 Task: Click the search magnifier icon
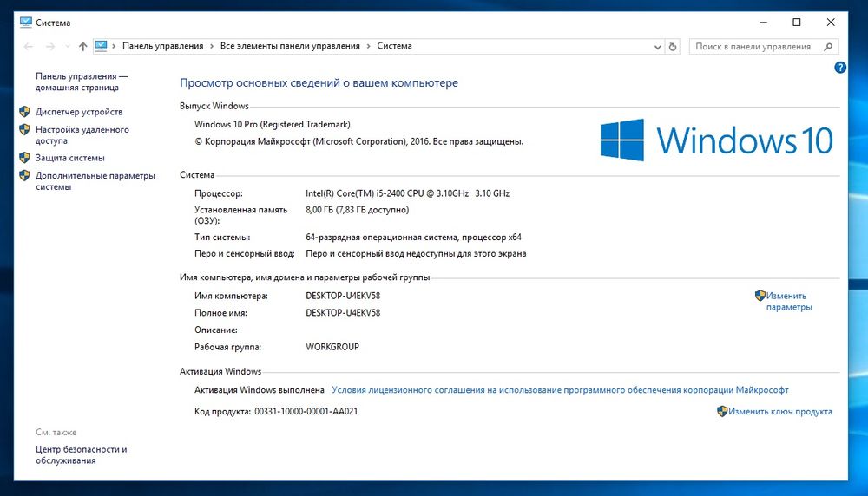click(x=828, y=47)
